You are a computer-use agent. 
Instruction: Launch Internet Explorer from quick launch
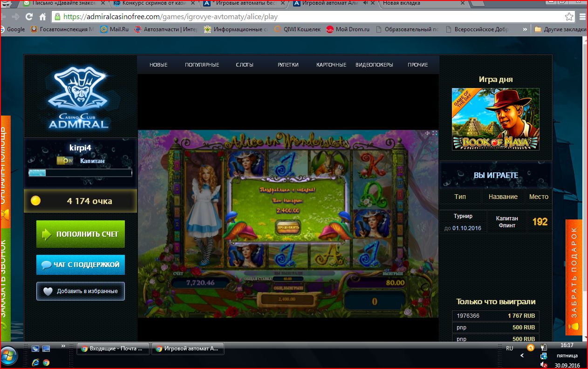(x=35, y=362)
